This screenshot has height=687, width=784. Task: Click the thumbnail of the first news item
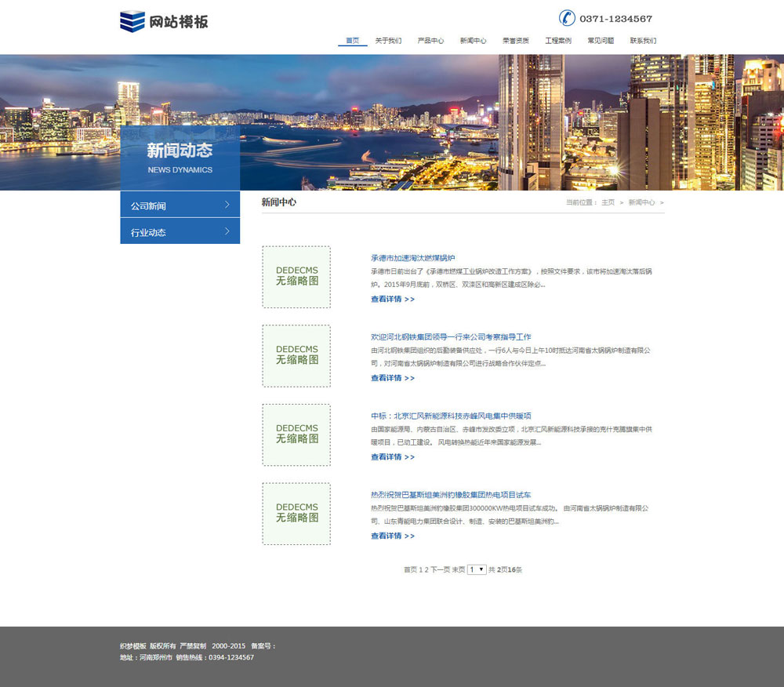296,277
